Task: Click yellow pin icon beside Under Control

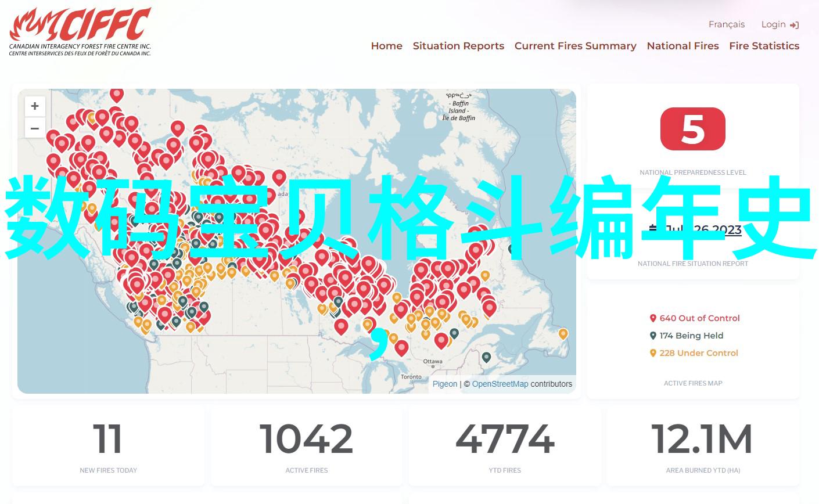Action: 653,353
